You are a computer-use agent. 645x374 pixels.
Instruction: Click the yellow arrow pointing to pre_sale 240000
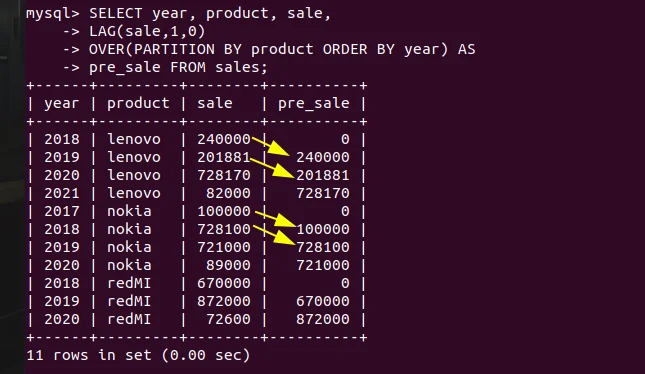point(271,146)
